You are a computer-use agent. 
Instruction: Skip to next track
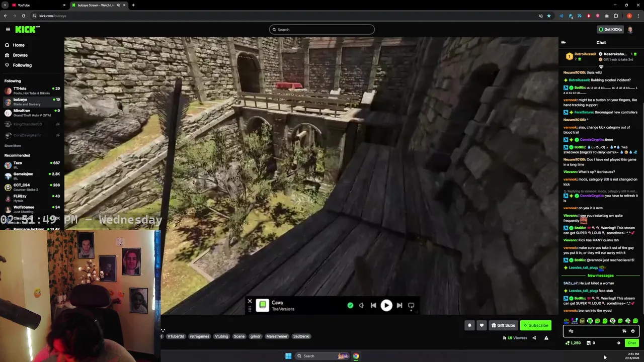click(x=399, y=306)
